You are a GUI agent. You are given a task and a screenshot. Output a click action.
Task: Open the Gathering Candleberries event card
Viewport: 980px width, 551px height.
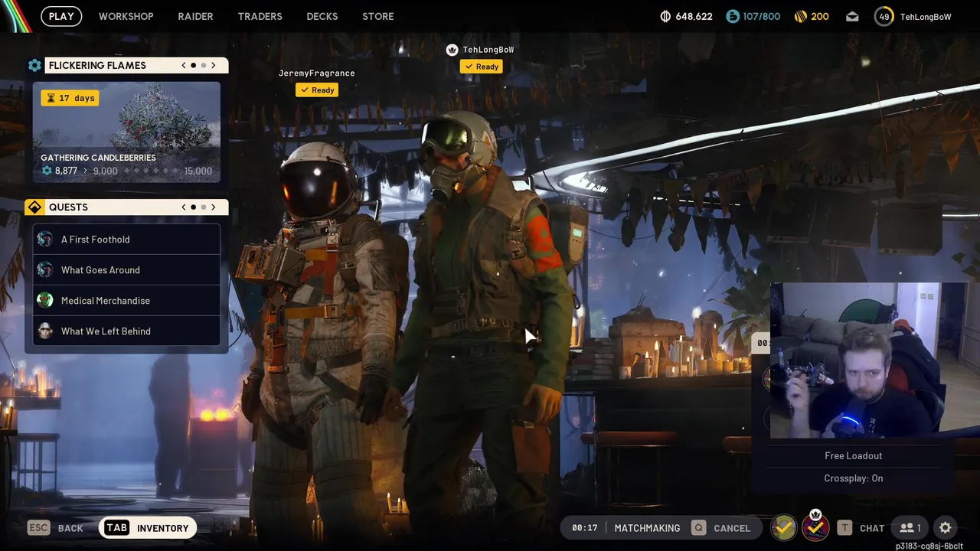[126, 132]
